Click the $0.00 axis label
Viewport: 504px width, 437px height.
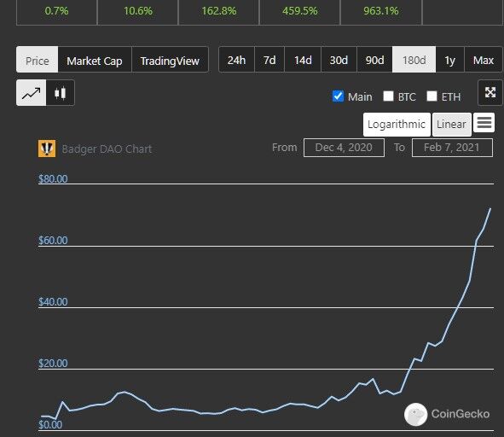pos(50,425)
